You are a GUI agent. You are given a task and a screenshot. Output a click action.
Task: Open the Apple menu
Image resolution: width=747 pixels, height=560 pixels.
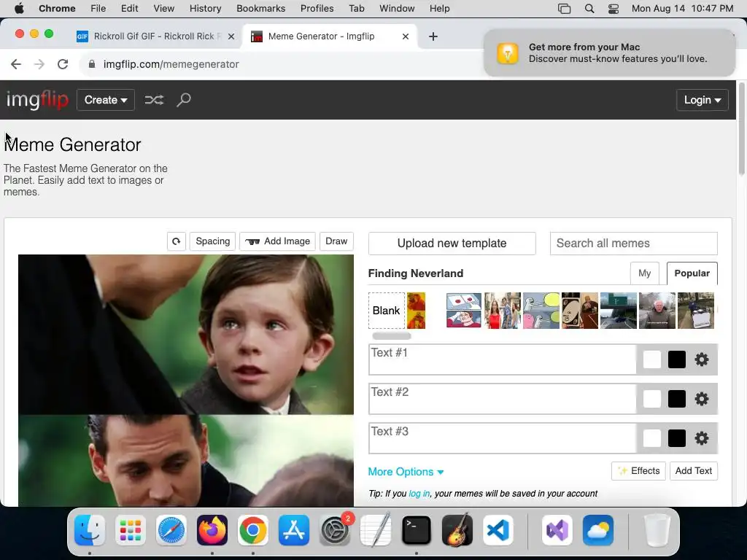[x=19, y=9]
